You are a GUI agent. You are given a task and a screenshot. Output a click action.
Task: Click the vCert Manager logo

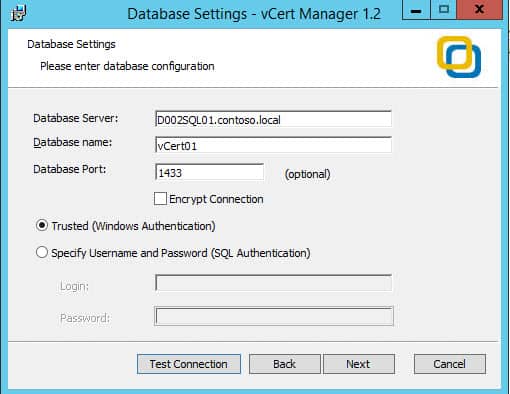[459, 57]
